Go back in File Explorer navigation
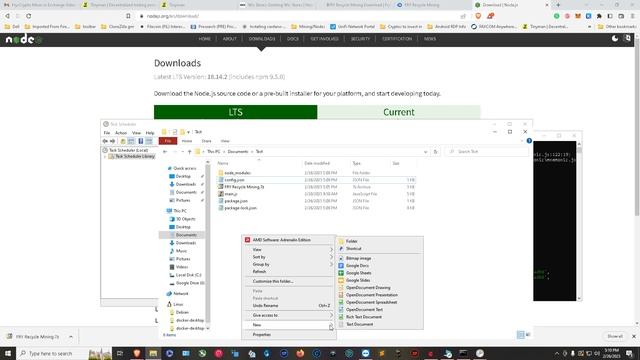Screen dimensions: 640x360 165,152
